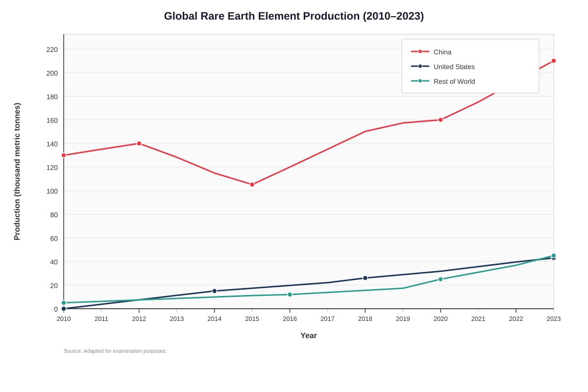Click the Year axis label
Viewport: 588px width, 392px height.
pyautogui.click(x=309, y=336)
